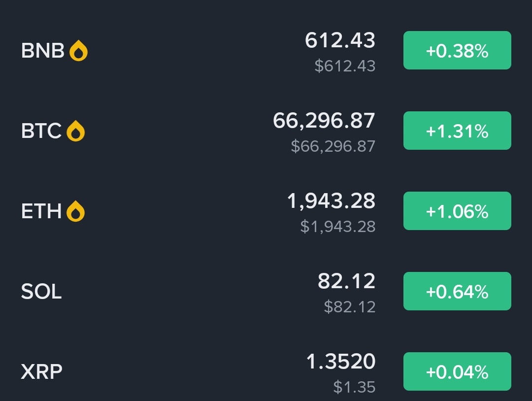The height and width of the screenshot is (401, 532).
Task: Tap the XRP price 1.3520
Action: tap(340, 362)
